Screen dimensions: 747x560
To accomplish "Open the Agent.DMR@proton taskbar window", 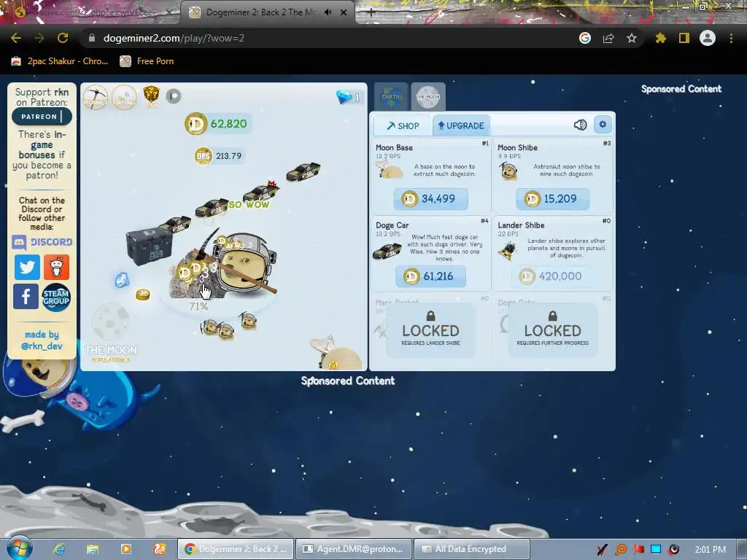I will tap(354, 549).
